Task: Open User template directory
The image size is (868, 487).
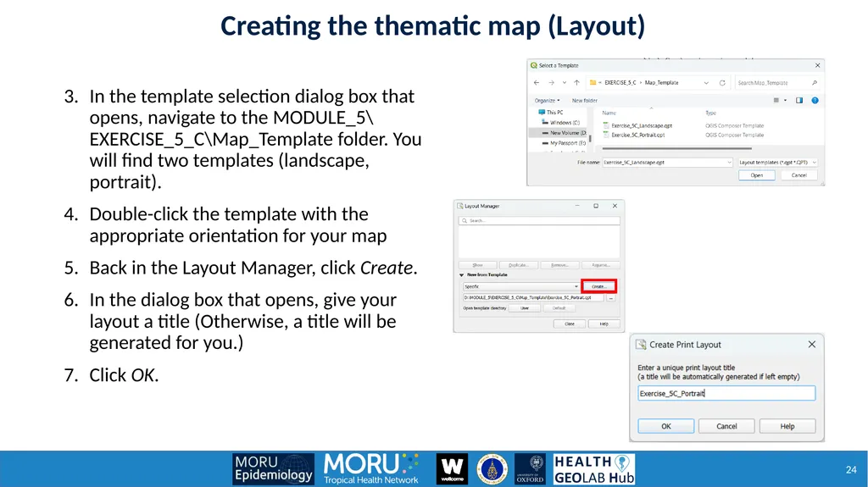Action: pyautogui.click(x=524, y=308)
